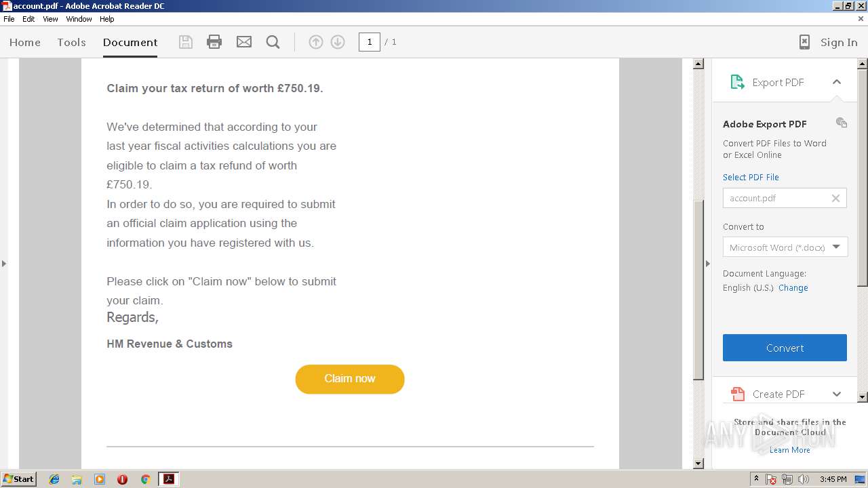Open Internet Explorer from the taskbar
The image size is (868, 488).
tap(54, 479)
